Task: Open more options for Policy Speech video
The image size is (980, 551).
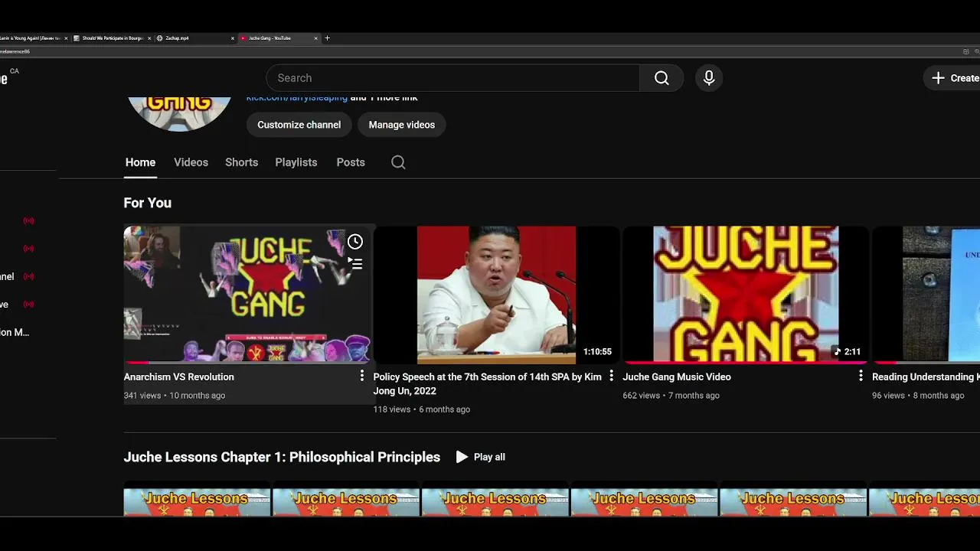Action: point(611,376)
